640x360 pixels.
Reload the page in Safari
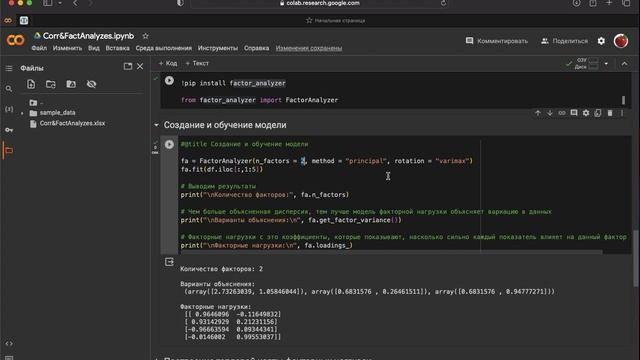(x=443, y=3)
